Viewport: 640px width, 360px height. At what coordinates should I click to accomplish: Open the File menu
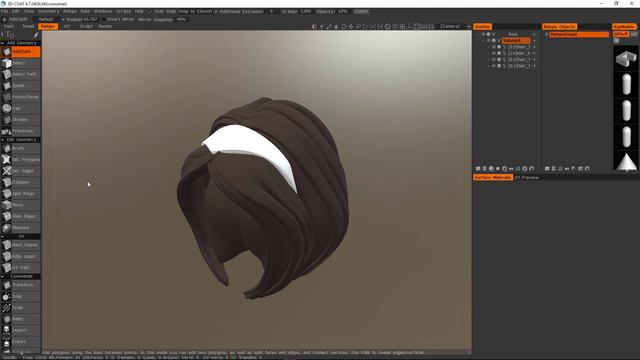pos(4,11)
